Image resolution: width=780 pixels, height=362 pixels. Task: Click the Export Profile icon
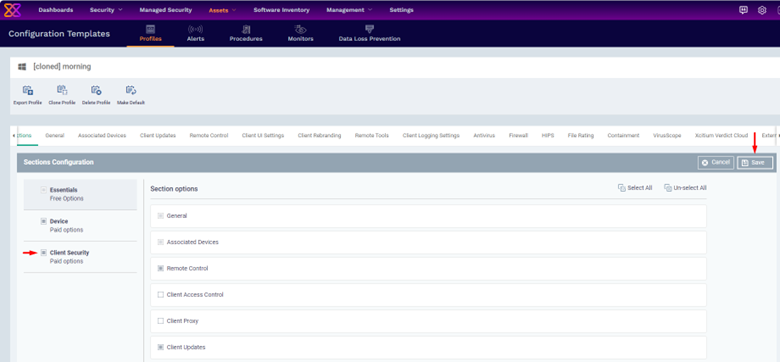pyautogui.click(x=28, y=90)
